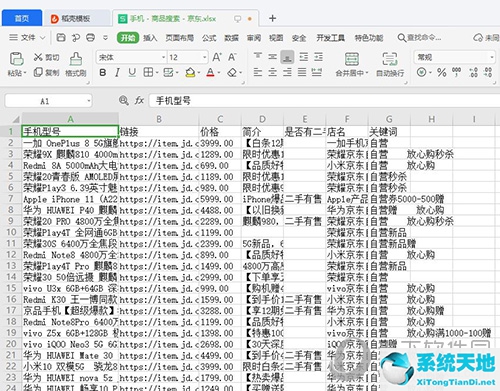Toggle italic formatting

tap(117, 72)
